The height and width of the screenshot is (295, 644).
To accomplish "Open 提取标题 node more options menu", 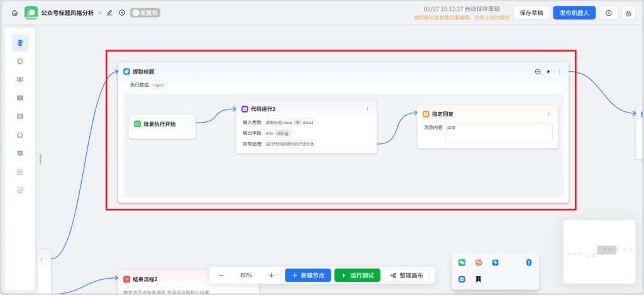I will (x=559, y=72).
